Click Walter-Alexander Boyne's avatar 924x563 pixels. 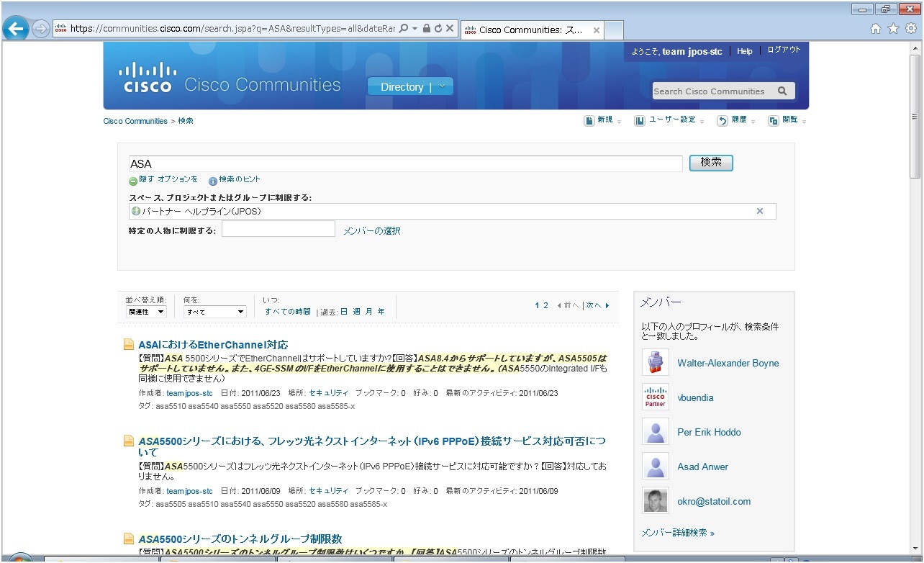655,363
